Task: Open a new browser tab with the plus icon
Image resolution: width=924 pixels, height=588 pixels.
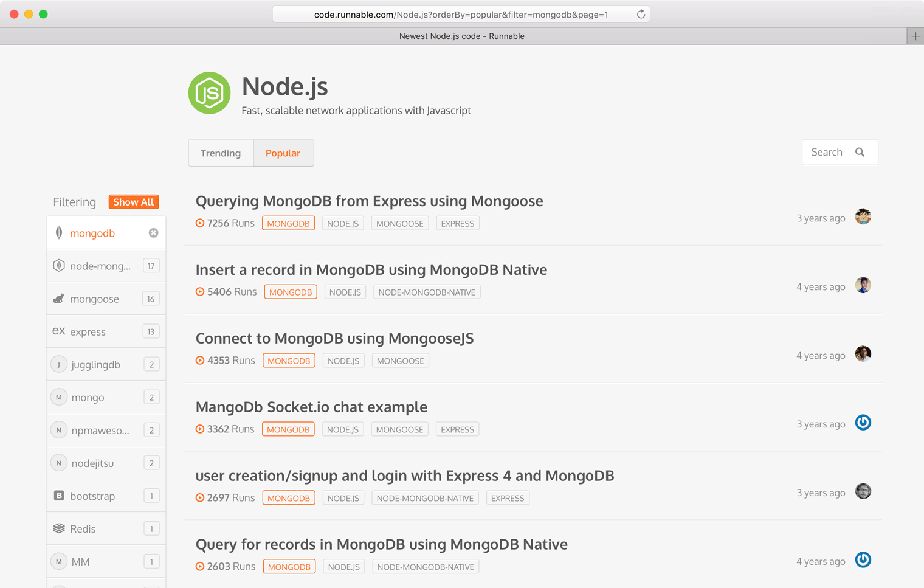Action: pyautogui.click(x=915, y=36)
